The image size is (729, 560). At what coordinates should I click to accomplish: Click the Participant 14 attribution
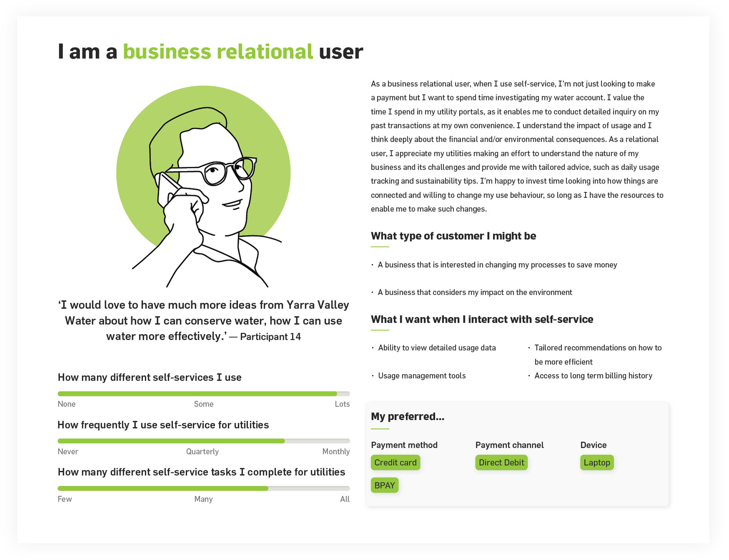(270, 337)
